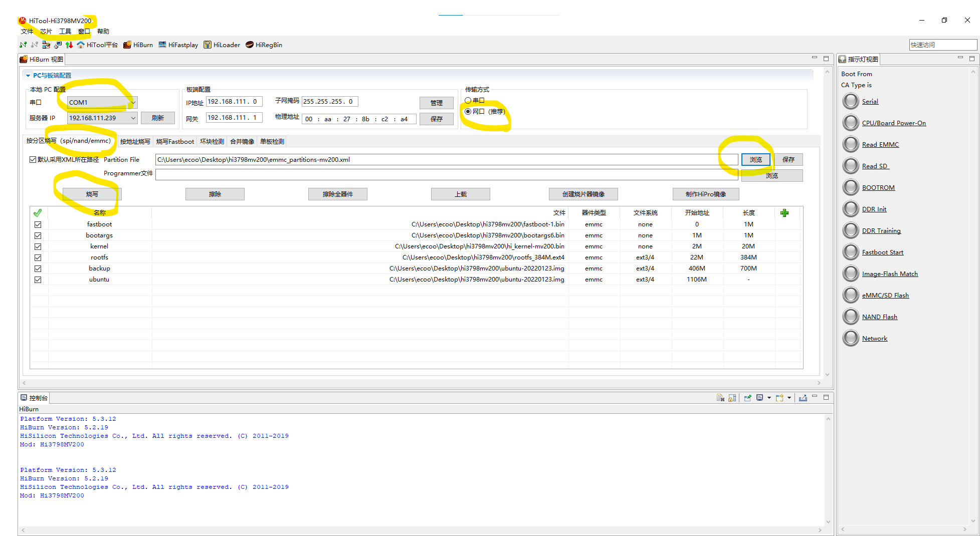
Task: Click the BOOTROM indicator lamp
Action: pos(851,187)
